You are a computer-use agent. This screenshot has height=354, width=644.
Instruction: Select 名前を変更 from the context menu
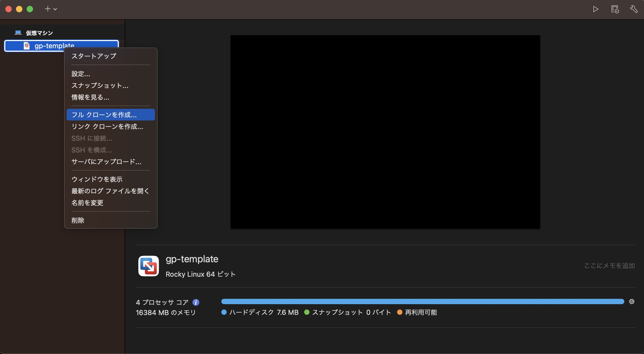pos(87,203)
